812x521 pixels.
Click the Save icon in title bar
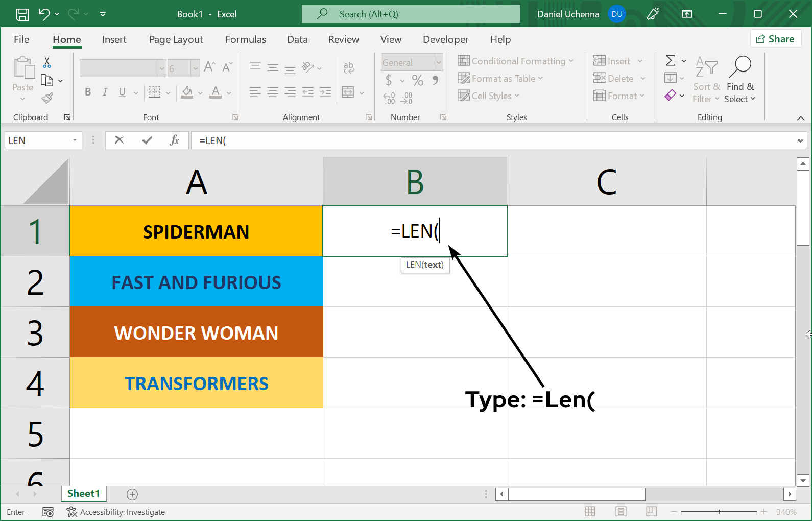(x=22, y=14)
